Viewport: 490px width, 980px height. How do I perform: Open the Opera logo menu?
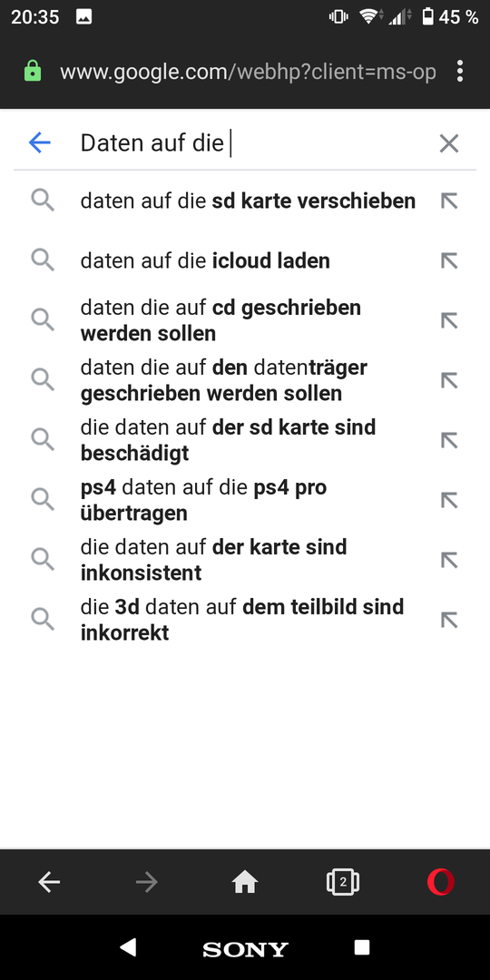441,883
